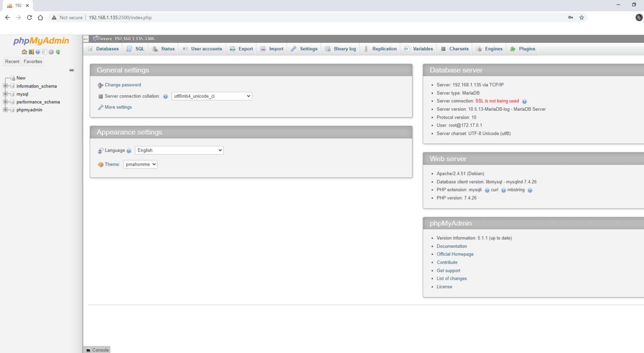
Task: Open the Theme dropdown
Action: pyautogui.click(x=140, y=164)
